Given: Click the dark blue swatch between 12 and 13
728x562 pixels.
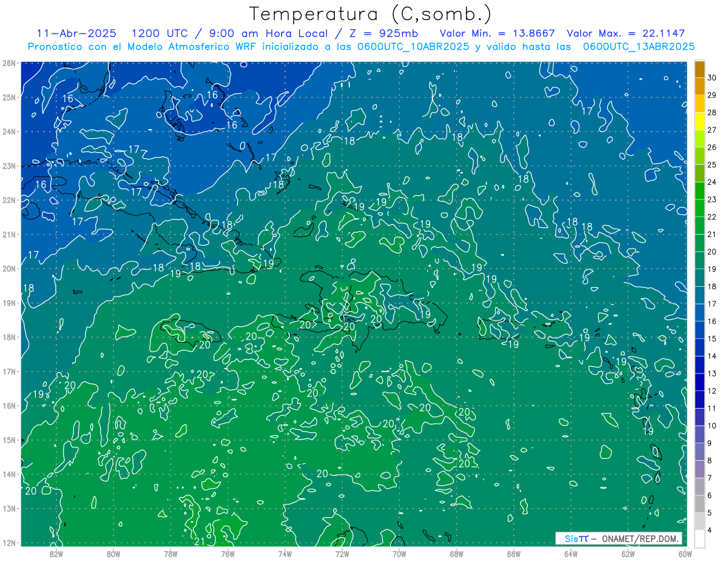Looking at the screenshot, I should click(x=699, y=382).
